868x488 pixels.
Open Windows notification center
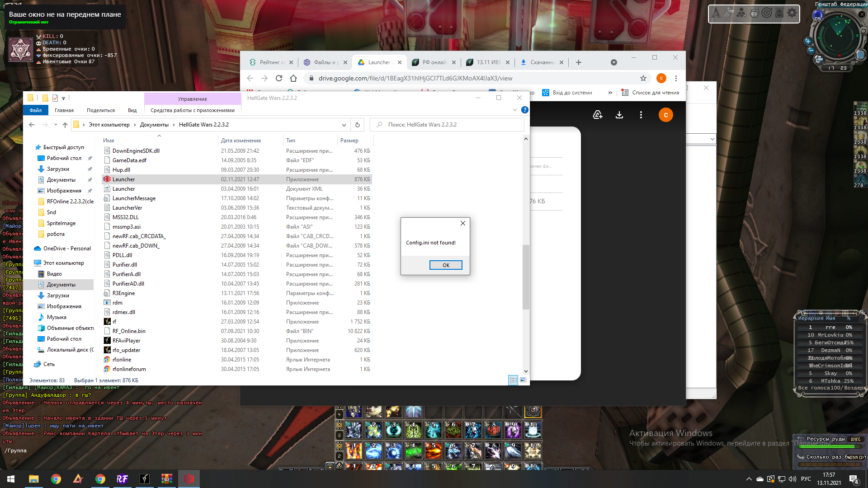854,479
